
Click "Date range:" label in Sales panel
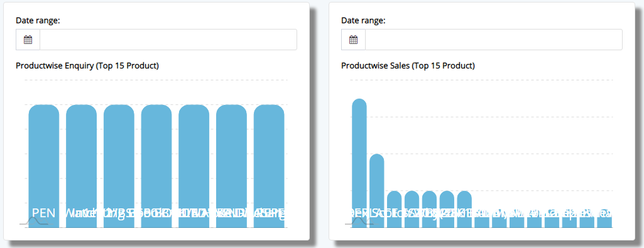pyautogui.click(x=363, y=21)
